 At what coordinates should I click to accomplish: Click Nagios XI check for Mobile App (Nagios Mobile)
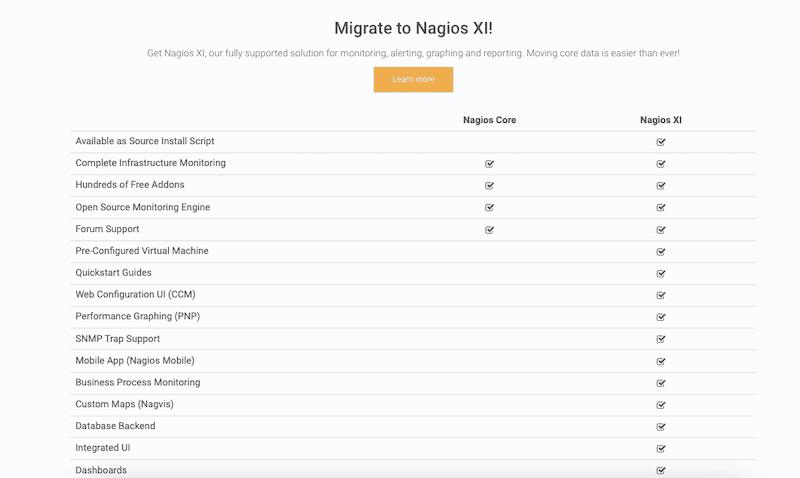tap(661, 361)
